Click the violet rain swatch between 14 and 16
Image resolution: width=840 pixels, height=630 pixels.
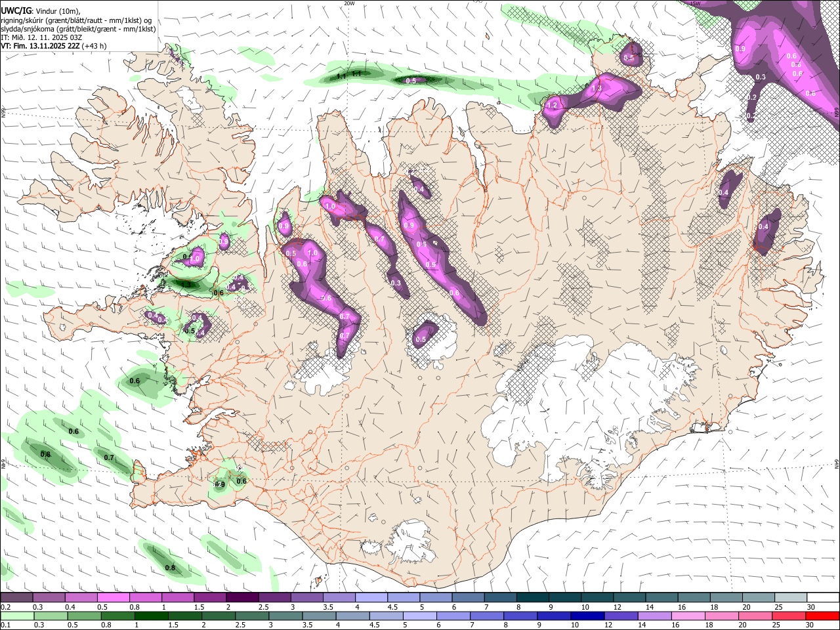tap(656, 616)
